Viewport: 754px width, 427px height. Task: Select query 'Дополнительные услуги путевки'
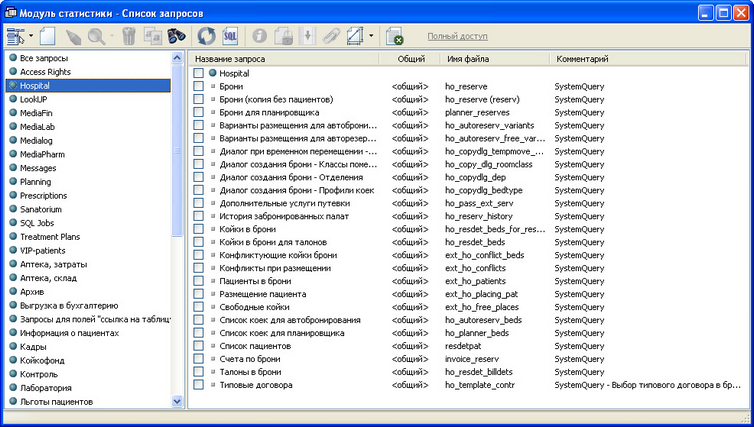pos(285,203)
